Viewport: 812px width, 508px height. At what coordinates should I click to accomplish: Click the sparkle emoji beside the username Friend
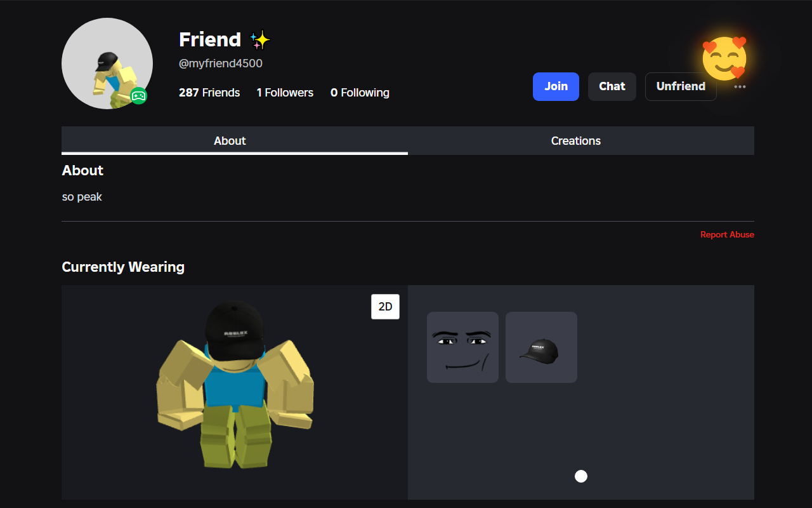point(259,39)
